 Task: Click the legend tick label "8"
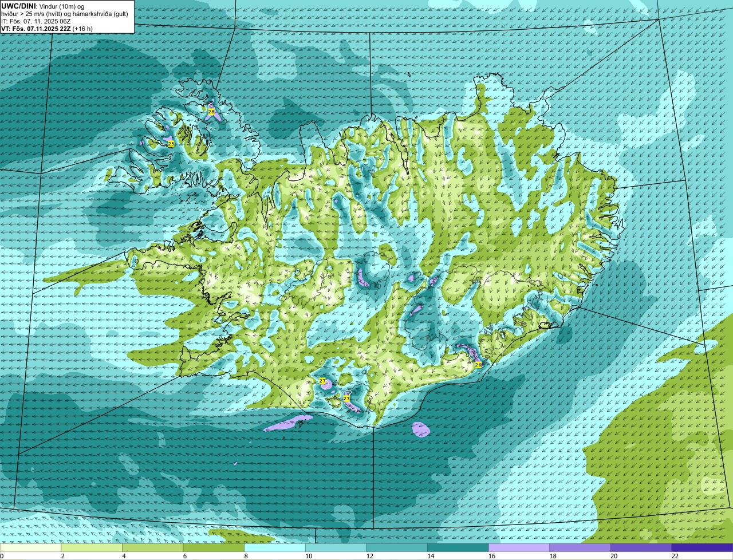pyautogui.click(x=245, y=555)
